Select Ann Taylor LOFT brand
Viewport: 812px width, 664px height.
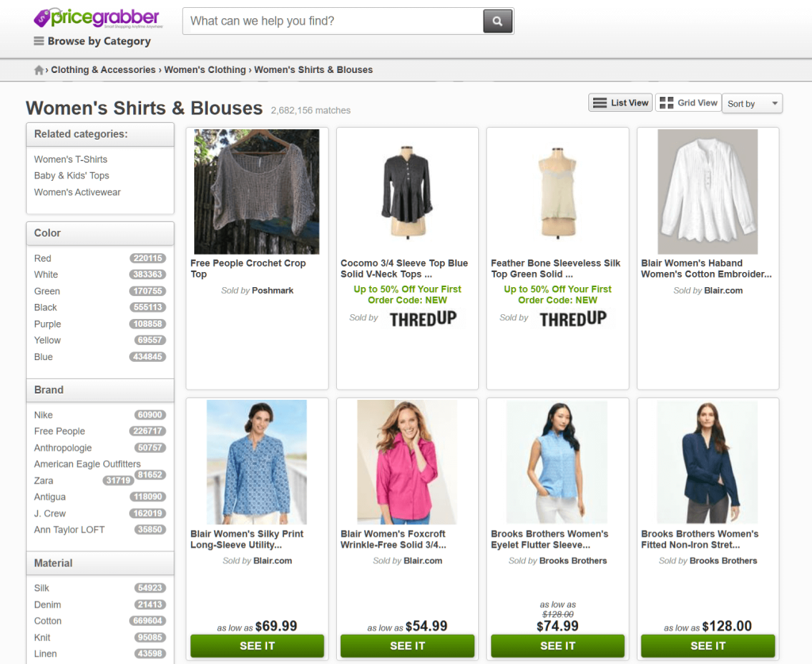(68, 529)
